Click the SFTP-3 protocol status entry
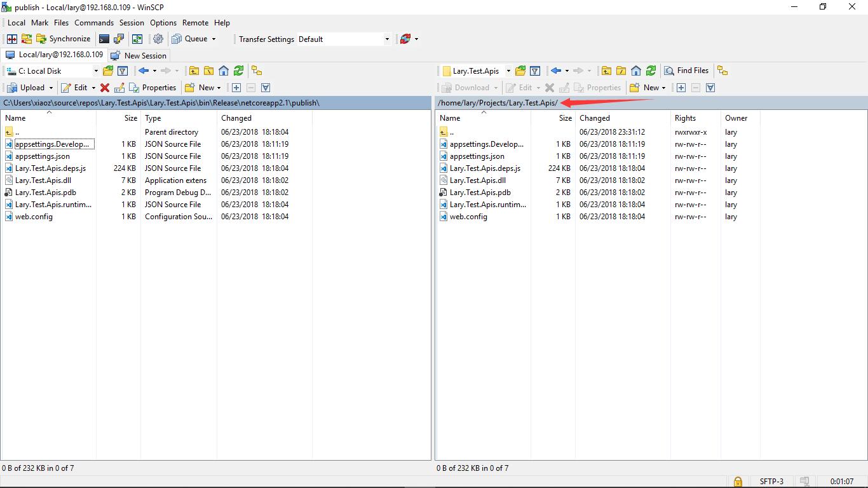This screenshot has height=488, width=868. [x=771, y=482]
